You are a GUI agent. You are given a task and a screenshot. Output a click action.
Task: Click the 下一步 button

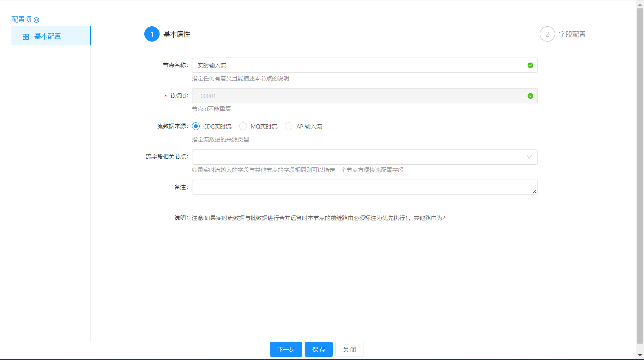pos(286,349)
